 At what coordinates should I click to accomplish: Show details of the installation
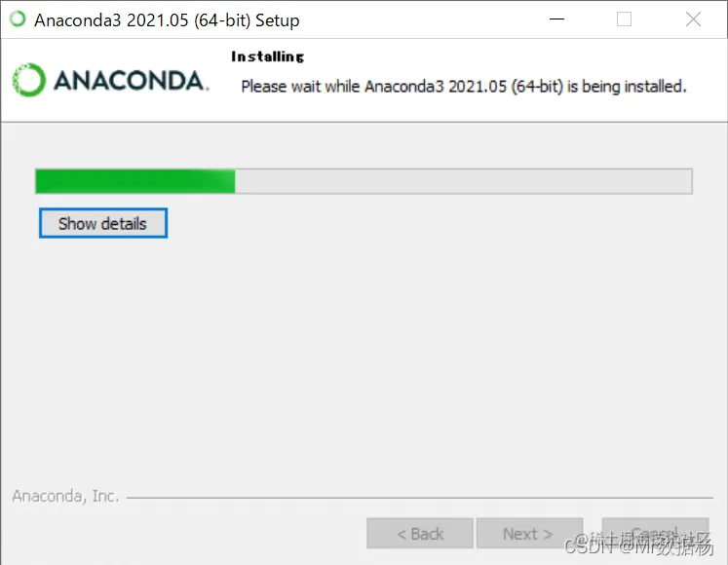coord(103,223)
